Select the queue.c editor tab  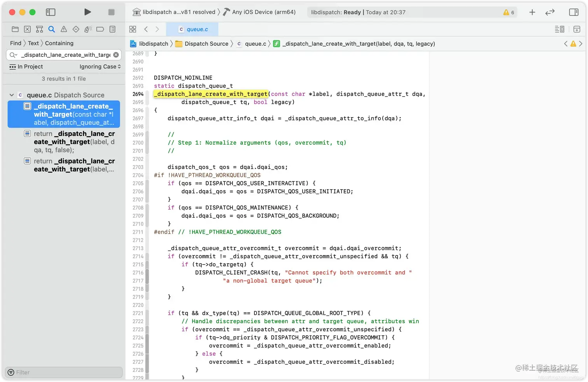(x=192, y=29)
